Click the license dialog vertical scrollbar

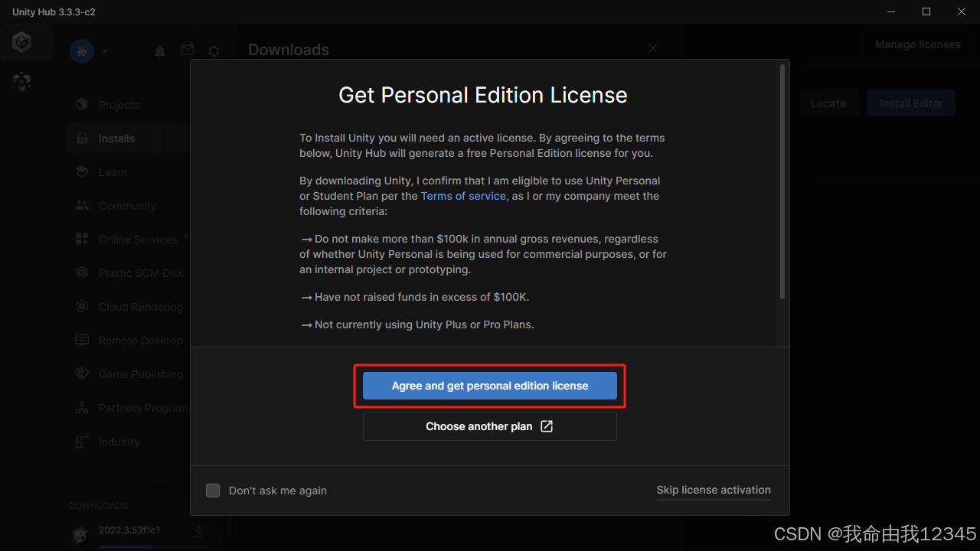pos(782,181)
